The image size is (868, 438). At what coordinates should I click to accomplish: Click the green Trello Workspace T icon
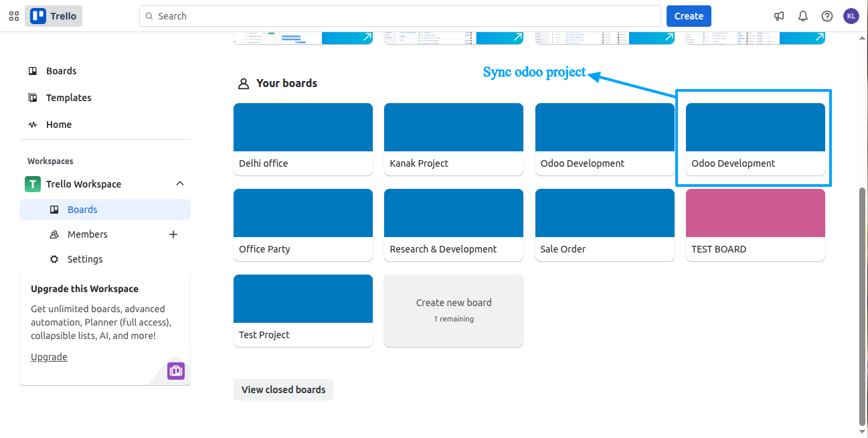point(33,184)
